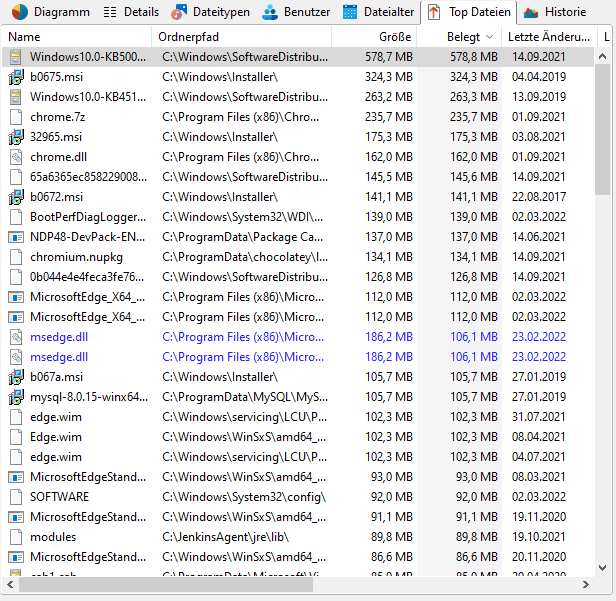Select the chromium.nupkg file name
This screenshot has height=601, width=616.
(77, 257)
